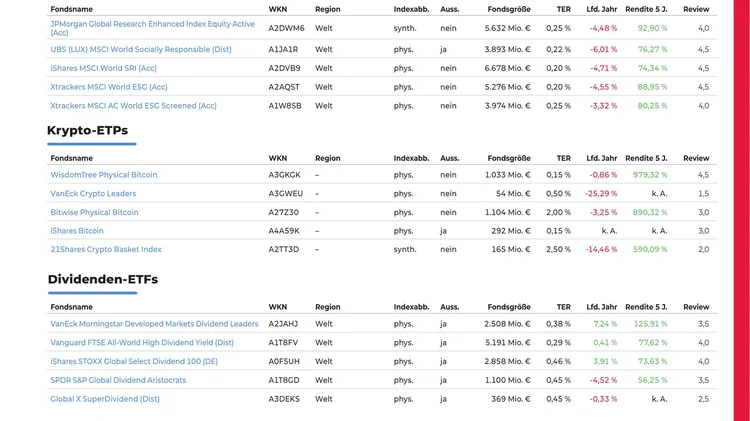Click the 7,24 % year-to-date value
The width and height of the screenshot is (750, 421).
605,324
